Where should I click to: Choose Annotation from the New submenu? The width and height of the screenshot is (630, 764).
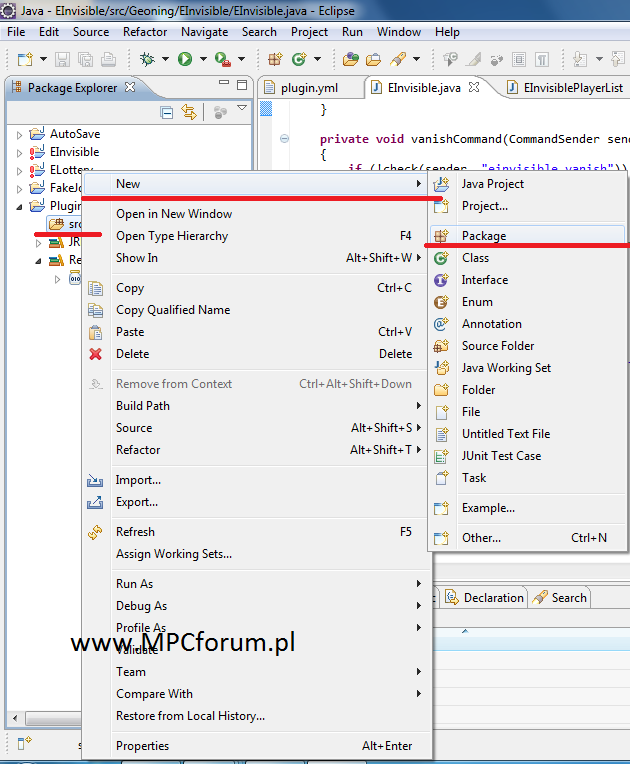[528, 324]
